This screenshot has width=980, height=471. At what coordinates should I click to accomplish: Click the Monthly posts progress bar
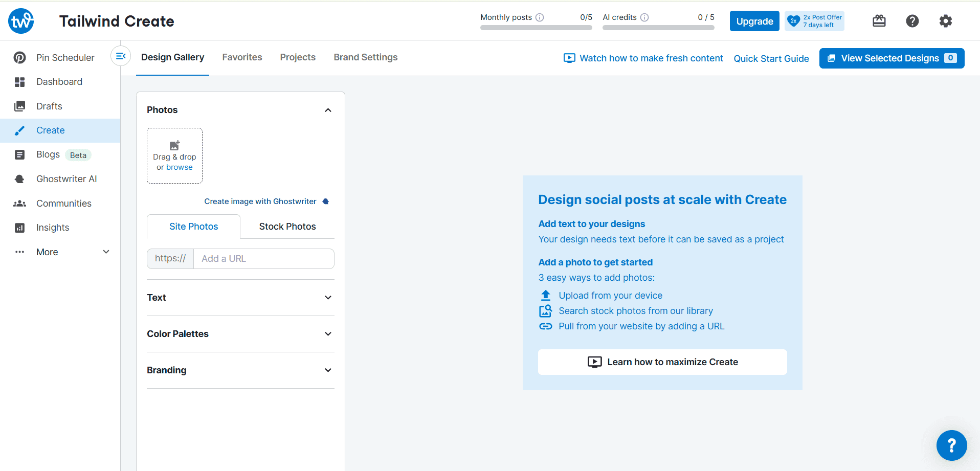click(x=536, y=28)
